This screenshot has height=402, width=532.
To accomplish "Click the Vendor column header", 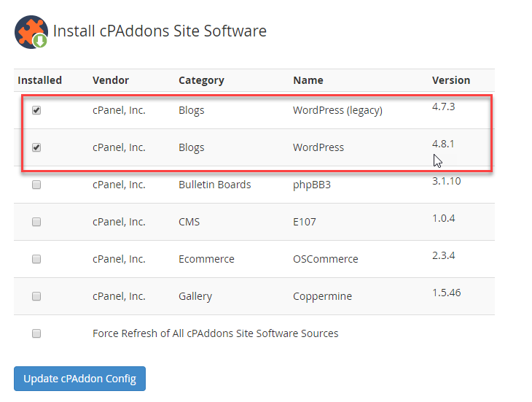I will 111,80.
